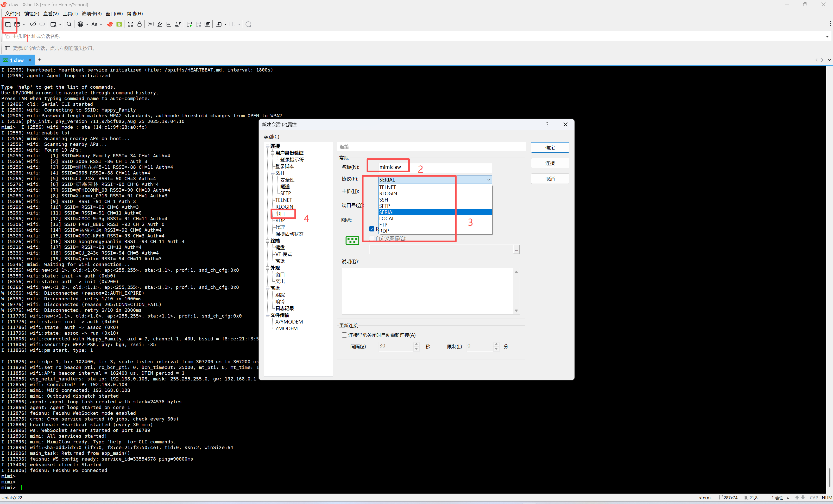Viewport: 833px width, 504px height.
Task: Toggle the custom icon checkbox
Action: pyautogui.click(x=372, y=238)
